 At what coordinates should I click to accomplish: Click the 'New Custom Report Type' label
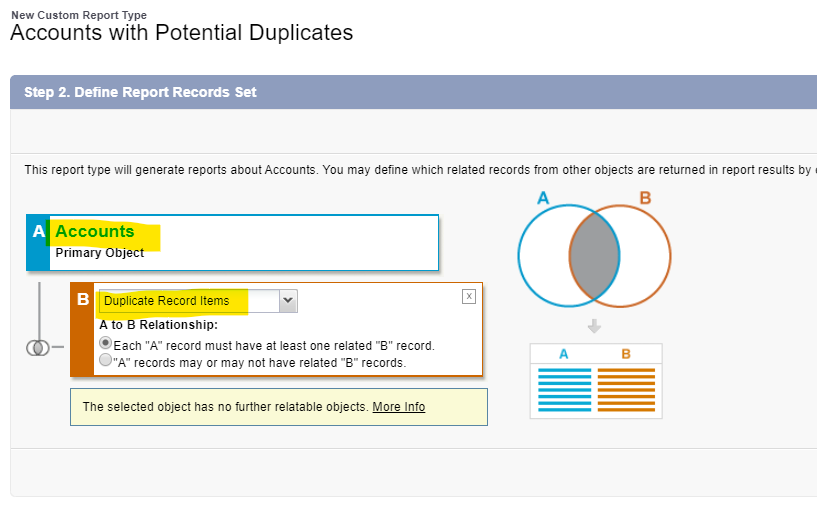coord(79,15)
